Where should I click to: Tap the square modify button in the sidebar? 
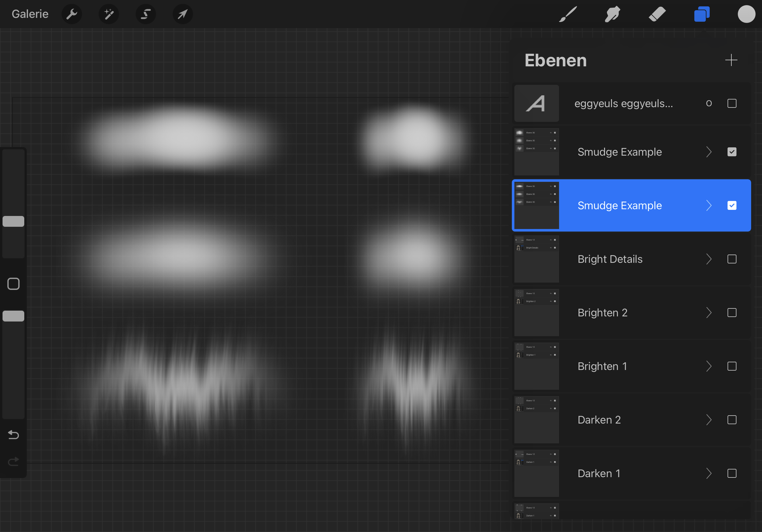click(13, 284)
